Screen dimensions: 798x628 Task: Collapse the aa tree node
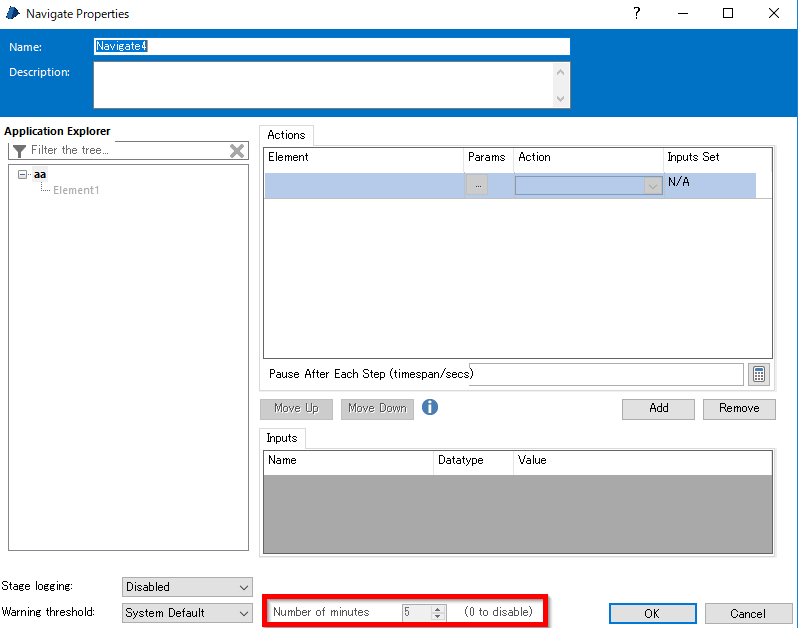(22, 174)
